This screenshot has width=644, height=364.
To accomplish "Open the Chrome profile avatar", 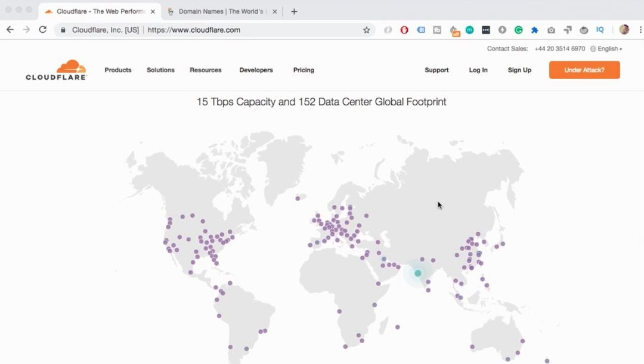I will tap(624, 30).
